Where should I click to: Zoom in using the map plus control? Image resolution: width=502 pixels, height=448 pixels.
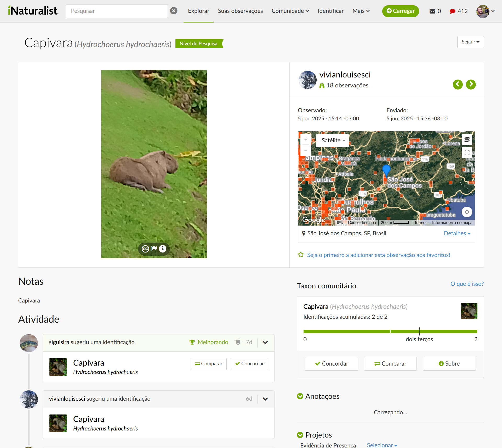(306, 139)
